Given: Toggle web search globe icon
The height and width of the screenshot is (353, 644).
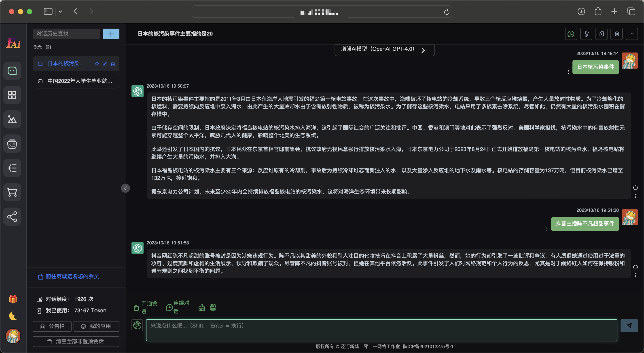Looking at the screenshot, I should (137, 325).
